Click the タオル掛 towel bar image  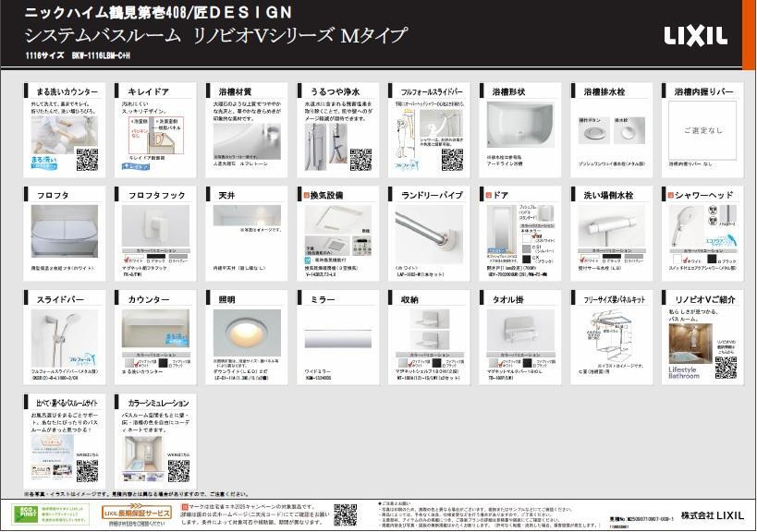[x=516, y=330]
